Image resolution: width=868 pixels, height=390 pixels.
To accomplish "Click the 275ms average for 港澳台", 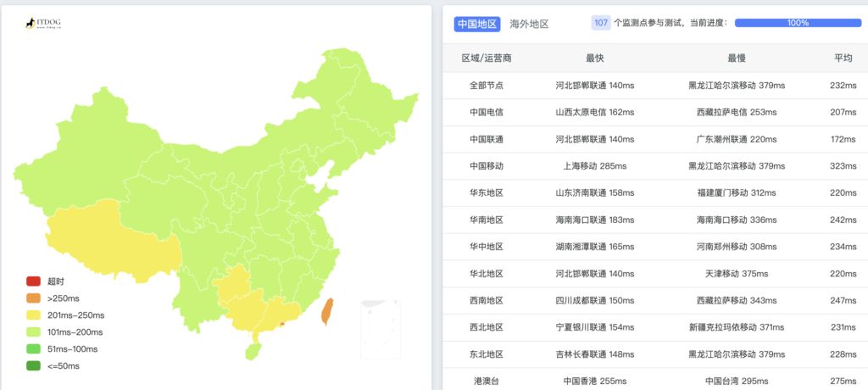I will [843, 382].
